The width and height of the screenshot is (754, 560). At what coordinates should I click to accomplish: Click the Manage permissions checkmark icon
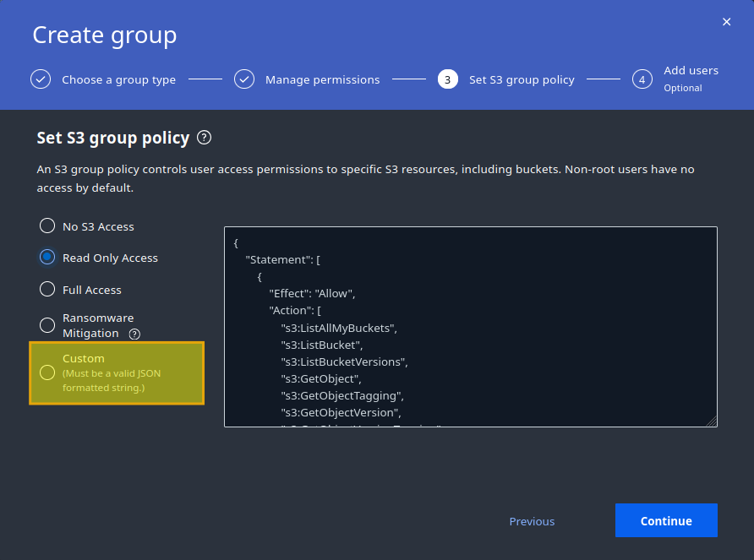tap(244, 79)
